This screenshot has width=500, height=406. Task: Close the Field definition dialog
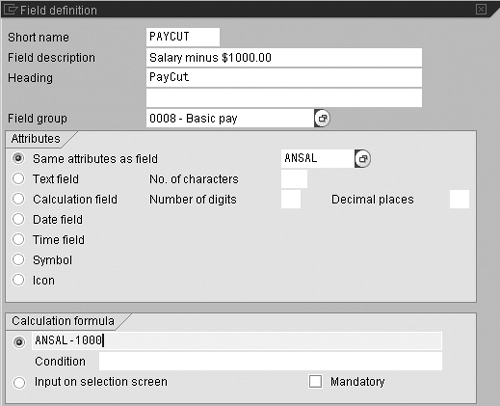click(x=481, y=9)
